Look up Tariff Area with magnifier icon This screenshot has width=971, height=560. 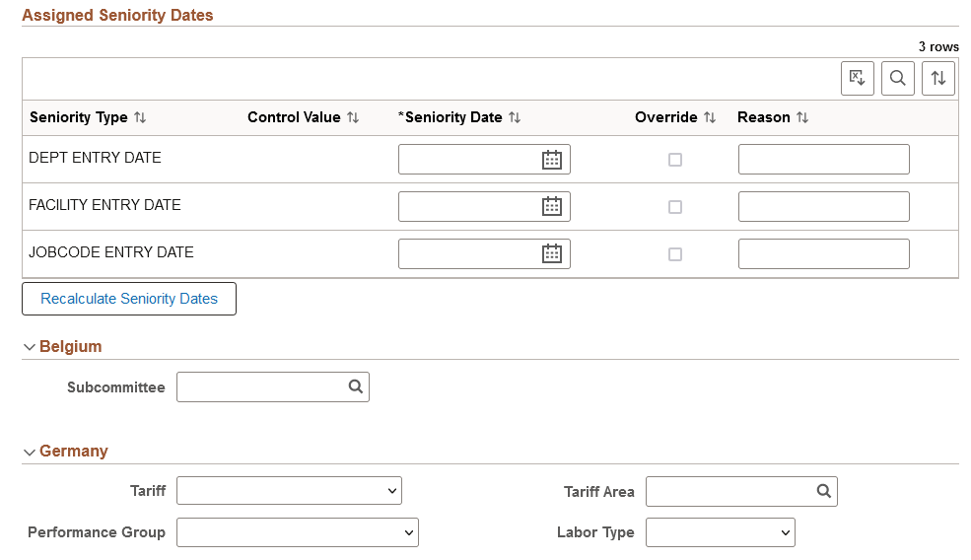pyautogui.click(x=823, y=491)
